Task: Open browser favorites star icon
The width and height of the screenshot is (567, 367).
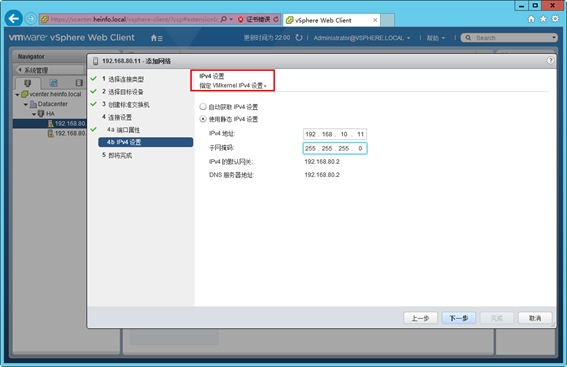Action: [x=543, y=19]
